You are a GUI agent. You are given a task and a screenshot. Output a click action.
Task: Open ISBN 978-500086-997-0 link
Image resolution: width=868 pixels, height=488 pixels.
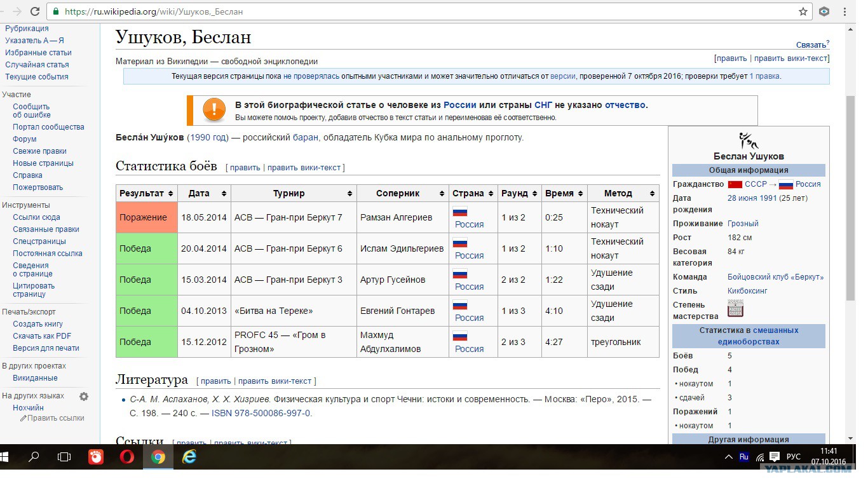coord(261,413)
